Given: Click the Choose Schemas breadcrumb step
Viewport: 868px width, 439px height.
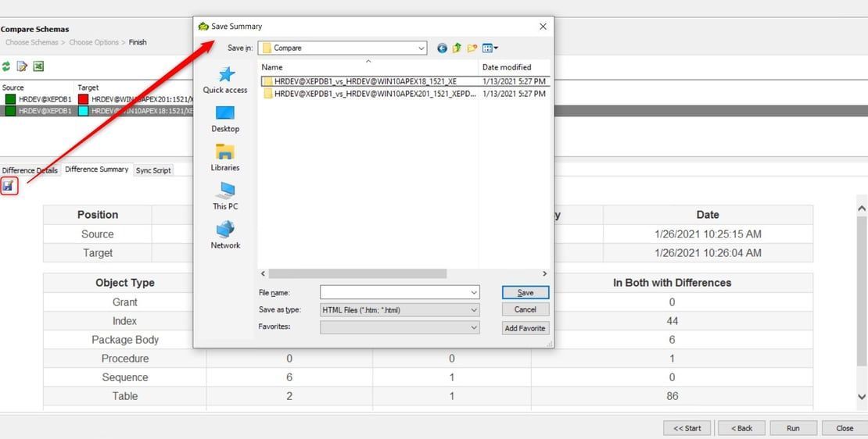Looking at the screenshot, I should click(31, 42).
